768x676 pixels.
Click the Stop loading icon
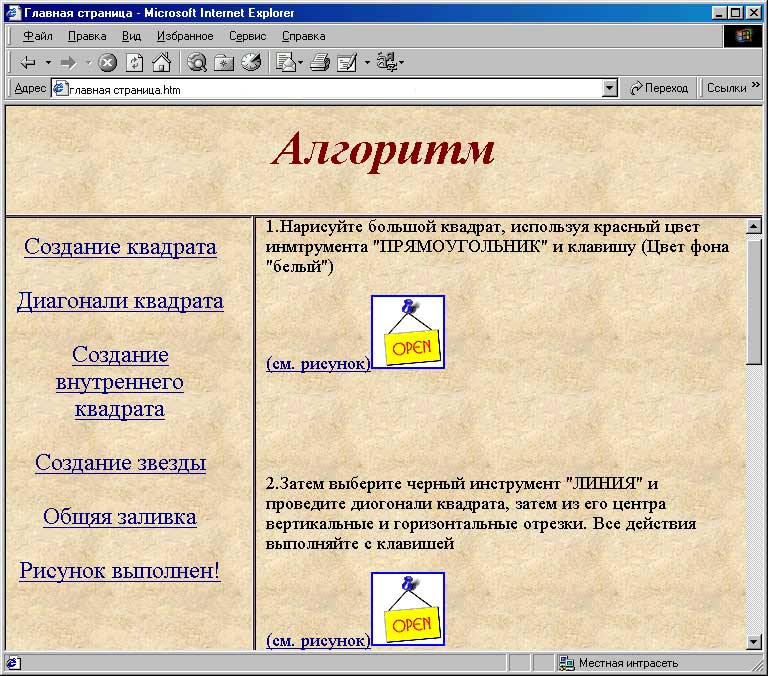(x=107, y=63)
